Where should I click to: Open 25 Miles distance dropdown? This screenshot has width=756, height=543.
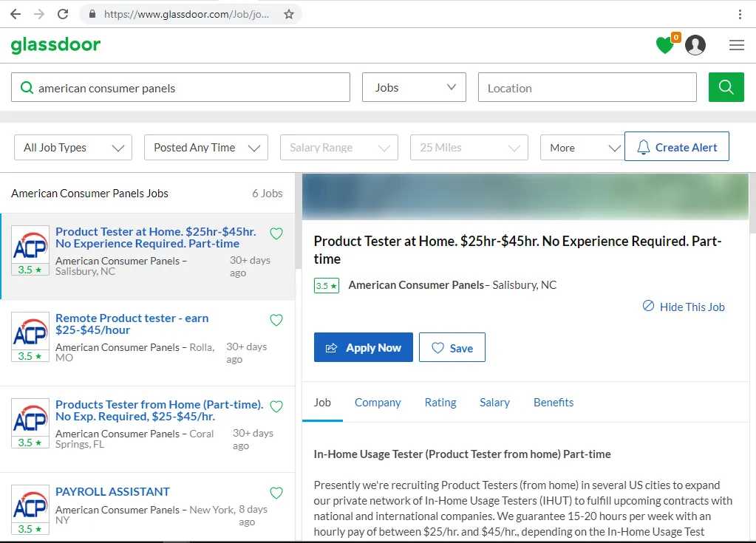[x=469, y=148]
